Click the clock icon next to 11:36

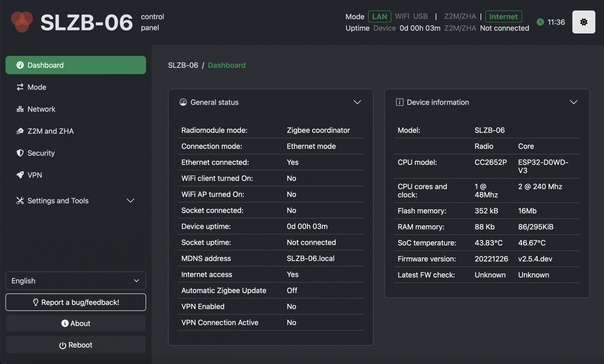(540, 22)
